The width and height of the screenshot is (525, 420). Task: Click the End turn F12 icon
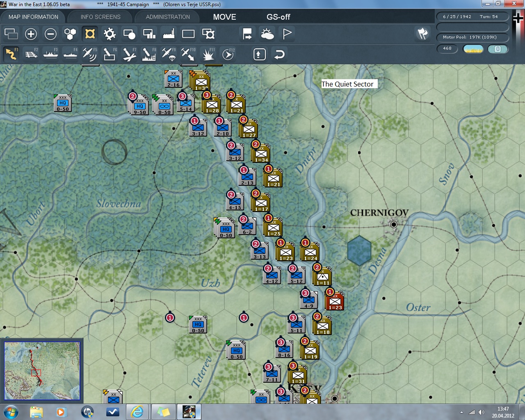(228, 54)
